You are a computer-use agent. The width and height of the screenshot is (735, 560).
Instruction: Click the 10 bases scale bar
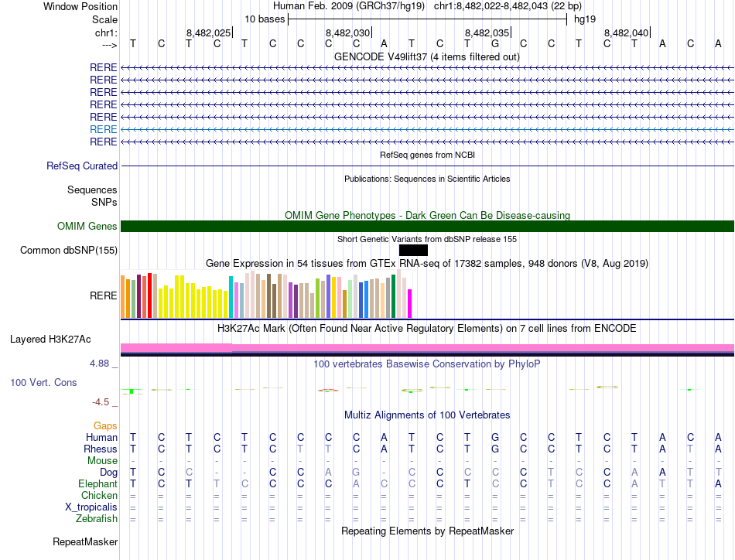[427, 19]
